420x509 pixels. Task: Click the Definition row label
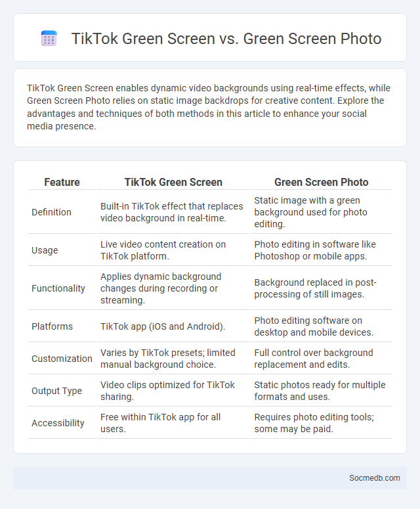[x=51, y=212]
